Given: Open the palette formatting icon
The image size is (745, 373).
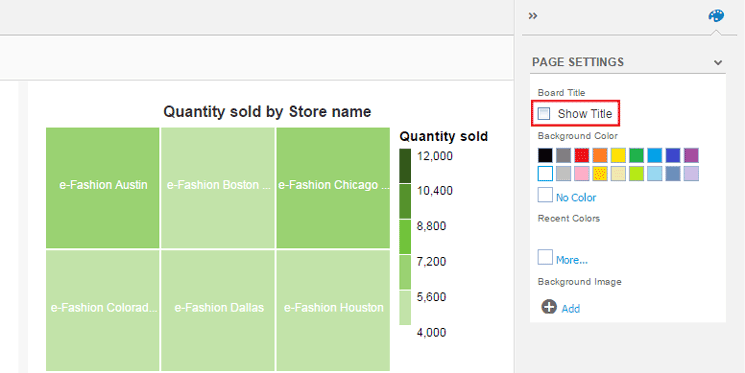Looking at the screenshot, I should click(x=716, y=16).
